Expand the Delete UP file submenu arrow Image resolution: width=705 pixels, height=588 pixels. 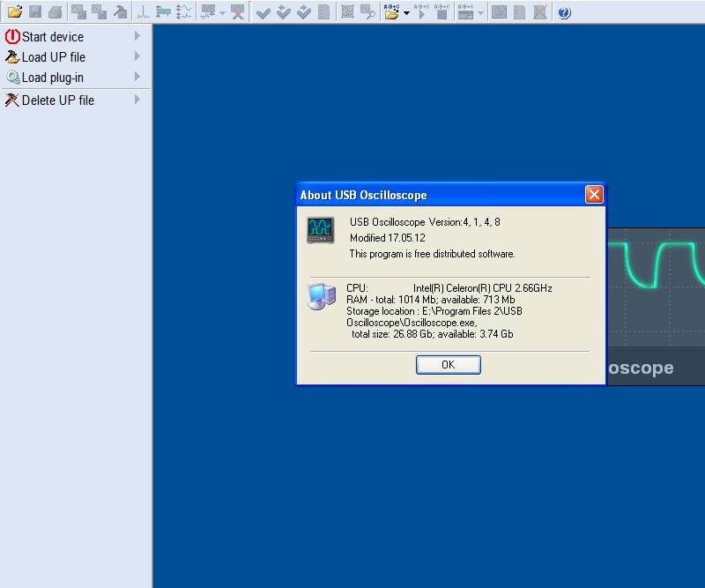137,100
